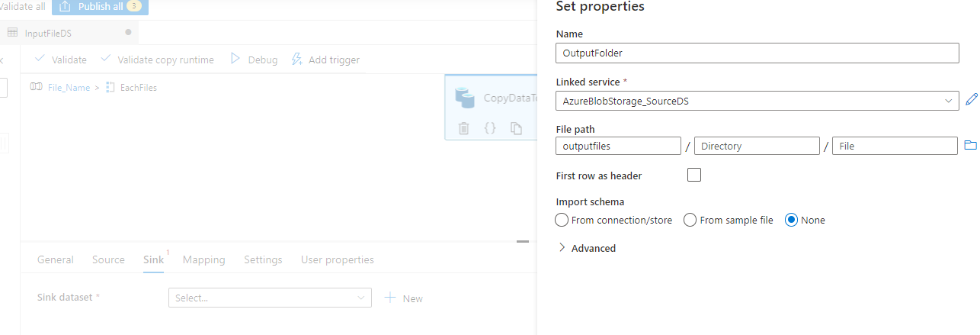Click the plus icon for New sink dataset
Viewport: 980px width, 335px height.
pos(390,298)
